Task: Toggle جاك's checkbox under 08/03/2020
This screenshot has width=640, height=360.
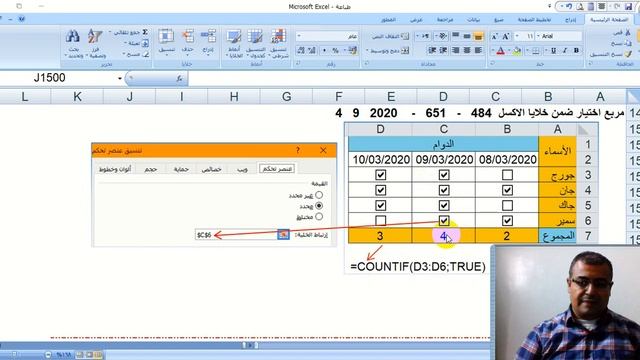Action: [x=507, y=205]
